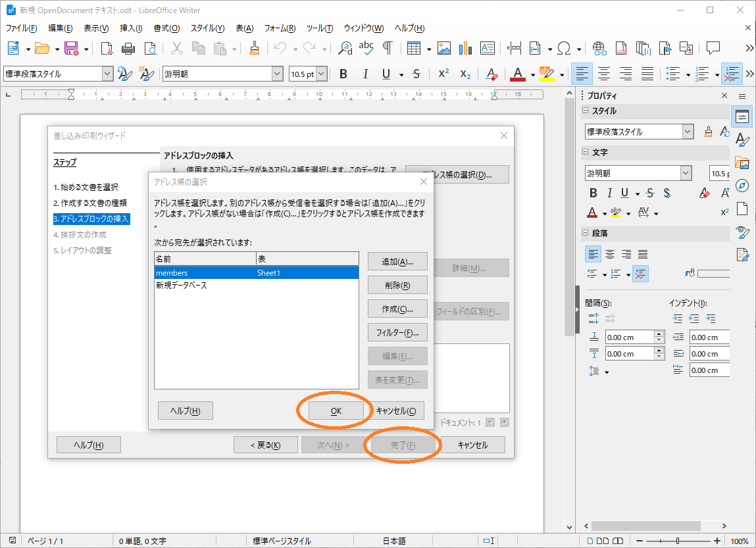Open font name dropdown in toolbar
This screenshot has width=756, height=548.
277,74
